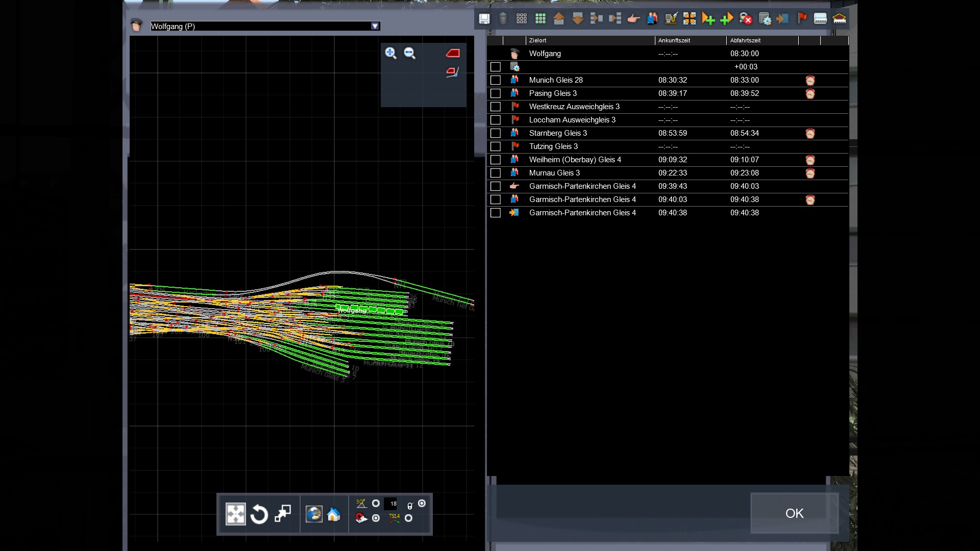
Task: Click the red train on track icon
Action: coord(453,72)
